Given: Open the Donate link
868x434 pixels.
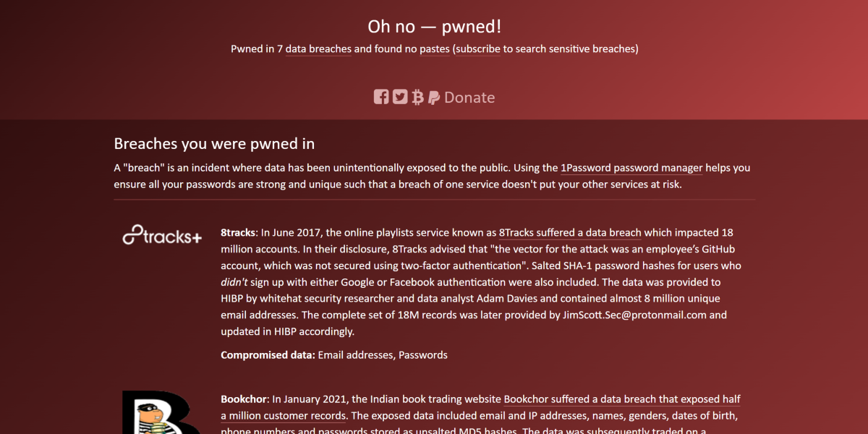Looking at the screenshot, I should point(469,97).
